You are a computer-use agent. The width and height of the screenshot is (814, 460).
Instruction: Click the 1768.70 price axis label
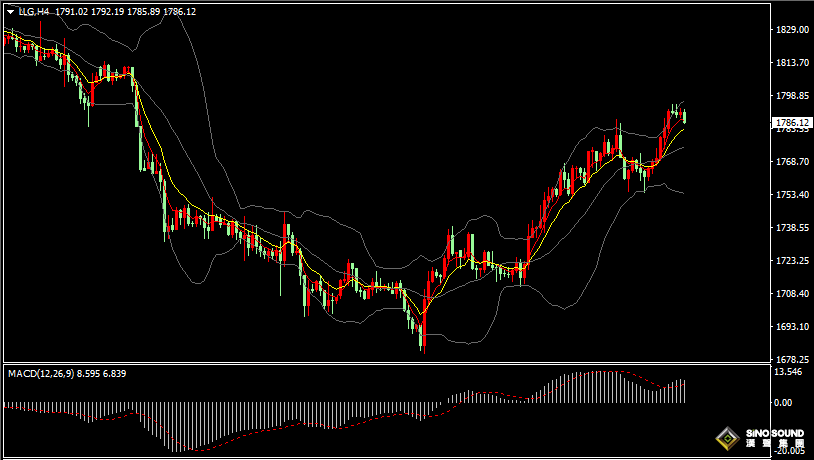[793, 161]
